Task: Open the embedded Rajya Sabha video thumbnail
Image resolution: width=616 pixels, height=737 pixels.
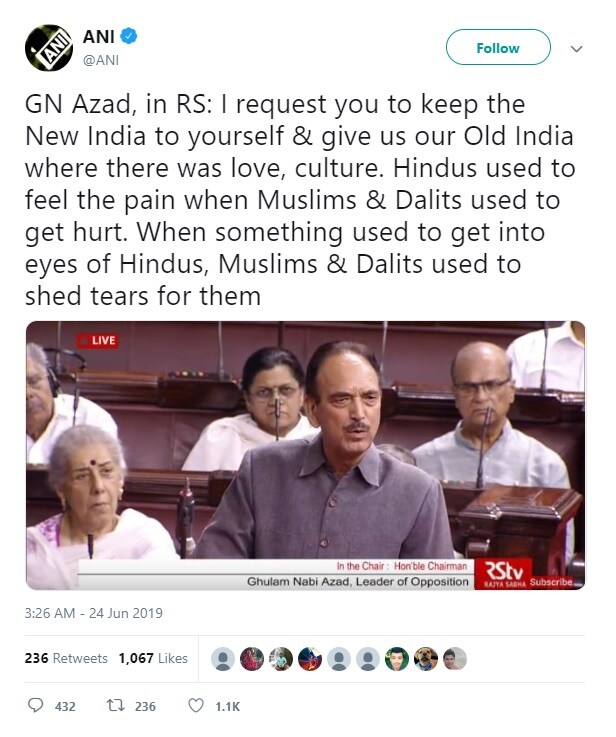Action: pos(305,455)
